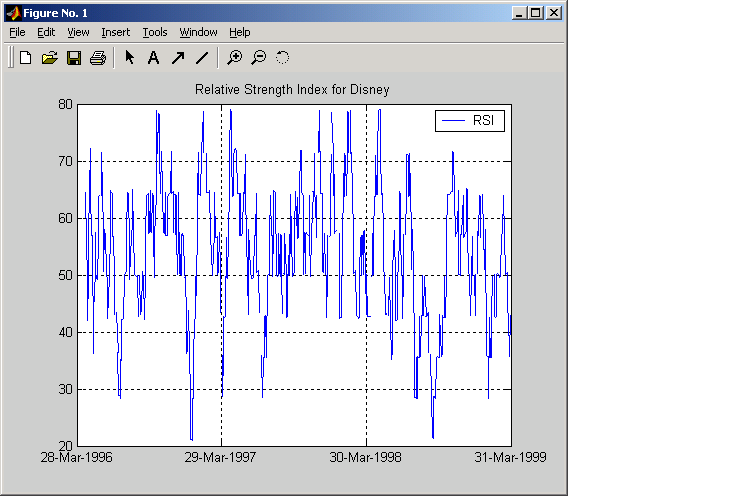Open the Tools menu
Image resolution: width=740 pixels, height=498 pixels.
pos(155,33)
